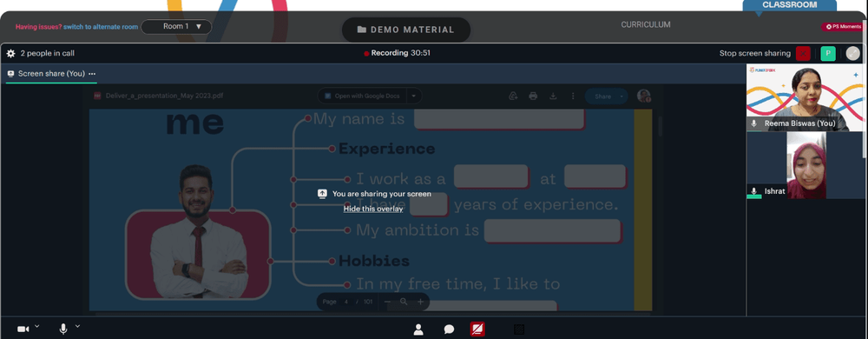The image size is (868, 339).
Task: Zoom in on the PDF page
Action: coord(420,302)
